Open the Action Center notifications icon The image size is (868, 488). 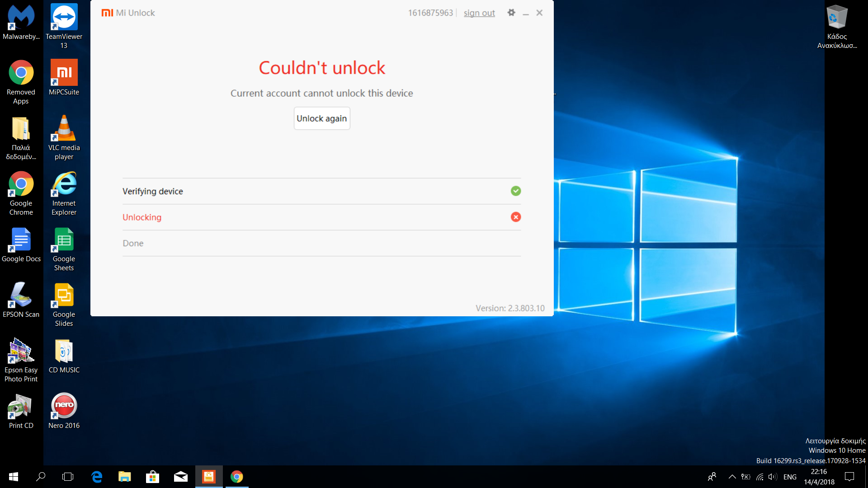849,477
